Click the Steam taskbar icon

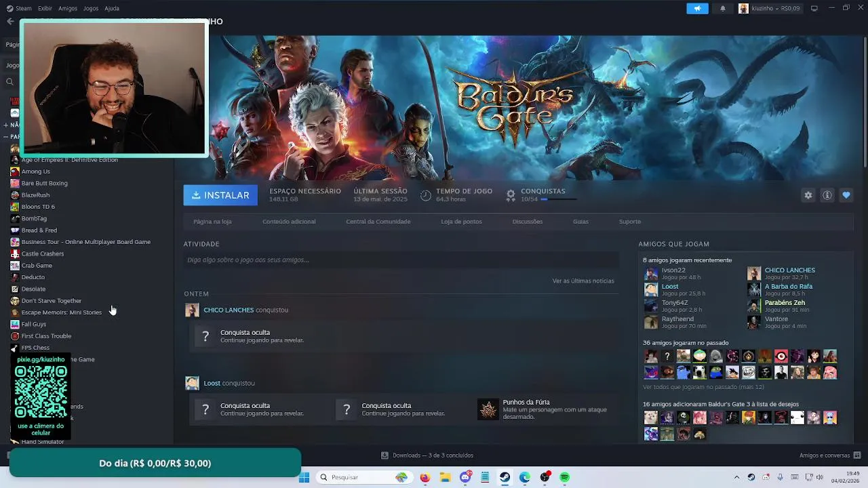[505, 477]
